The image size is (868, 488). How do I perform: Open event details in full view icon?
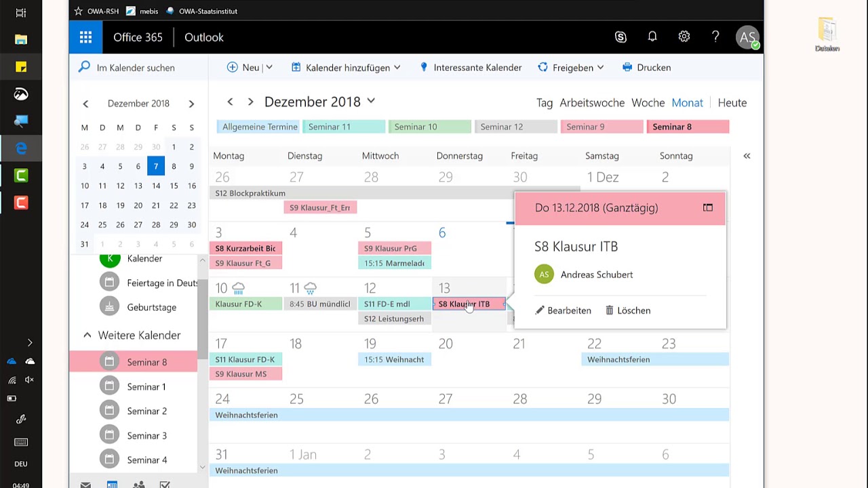[708, 207]
